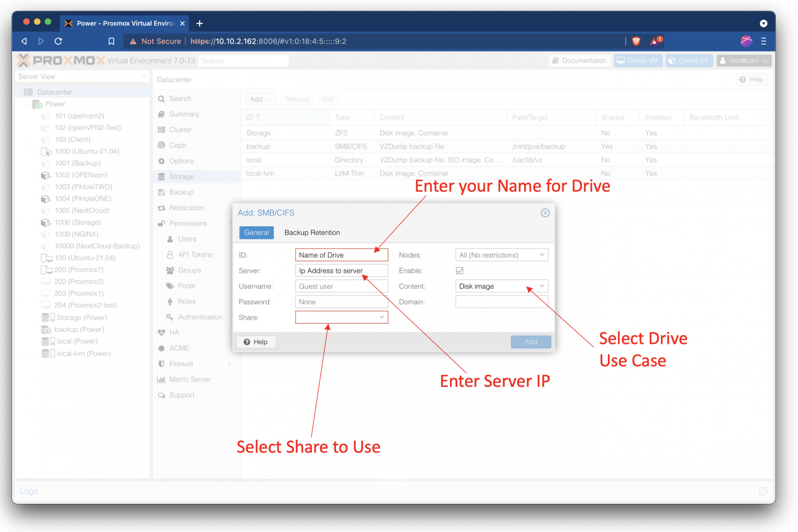Select the Storage section in the sidebar
This screenshot has height=532, width=798.
tap(182, 176)
